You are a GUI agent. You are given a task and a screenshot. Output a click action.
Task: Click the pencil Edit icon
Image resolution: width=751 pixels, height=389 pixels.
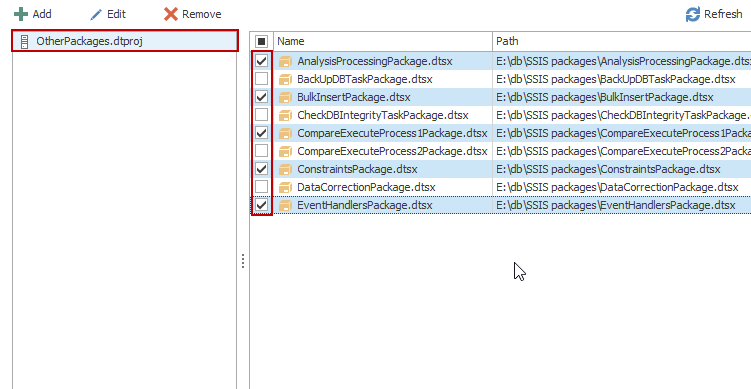[96, 14]
